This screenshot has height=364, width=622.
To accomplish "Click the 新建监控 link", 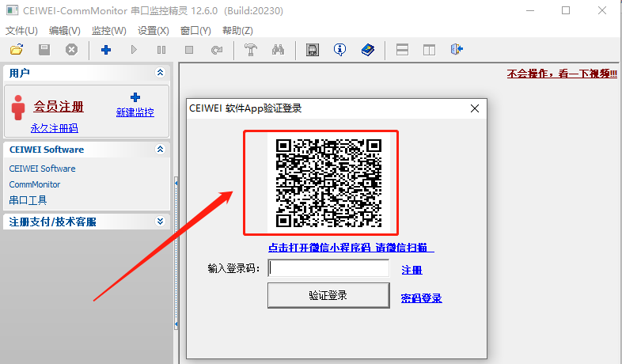I will click(135, 112).
